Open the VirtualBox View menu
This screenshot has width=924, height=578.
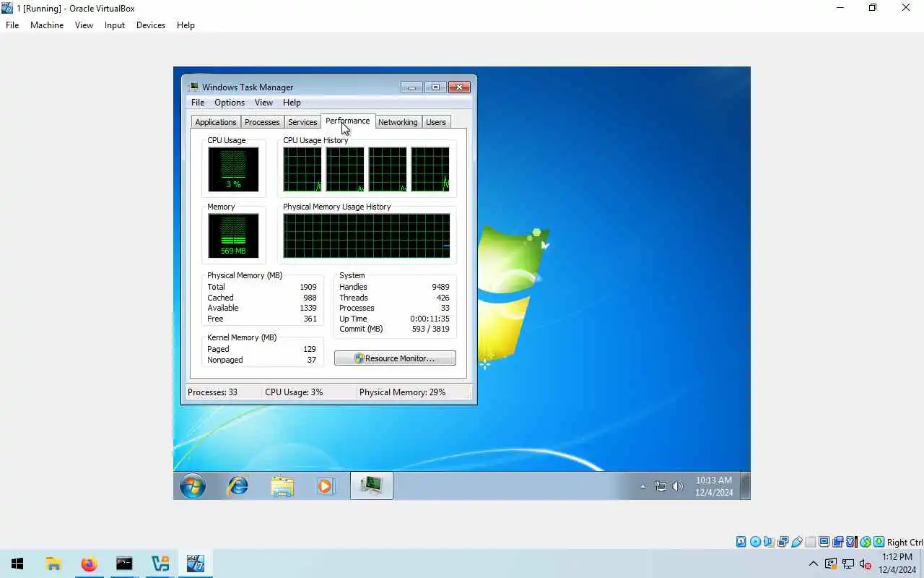coord(84,25)
